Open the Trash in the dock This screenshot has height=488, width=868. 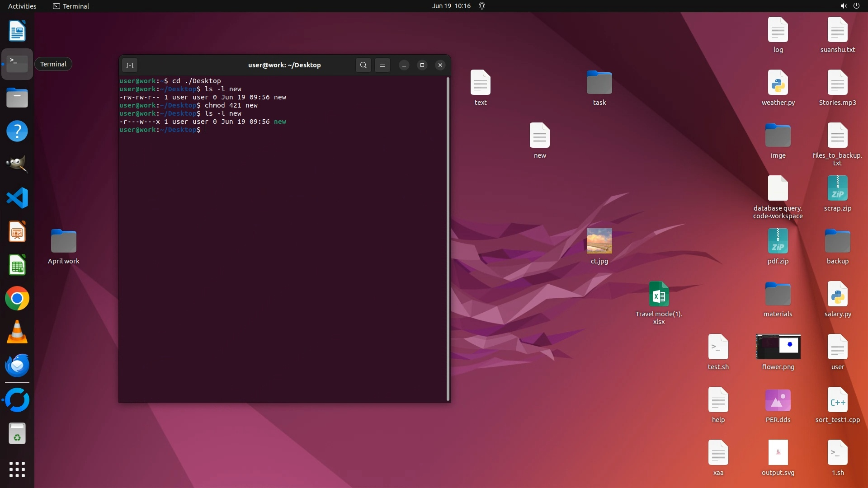tap(17, 434)
